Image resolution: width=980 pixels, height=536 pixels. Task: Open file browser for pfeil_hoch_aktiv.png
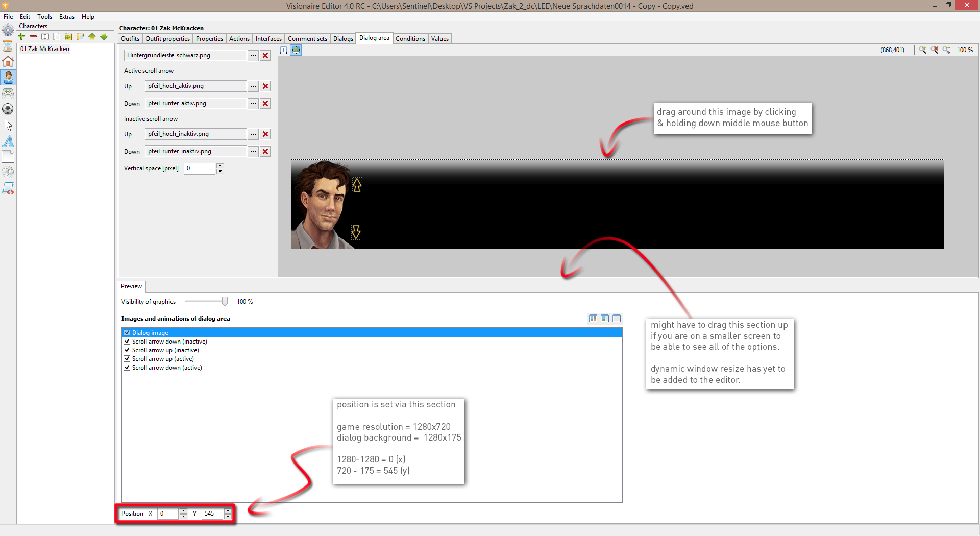click(253, 86)
